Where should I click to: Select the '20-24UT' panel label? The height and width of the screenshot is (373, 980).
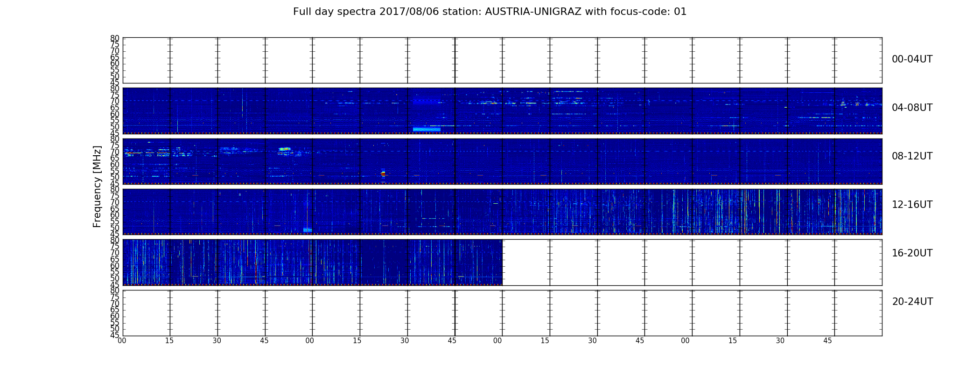point(912,302)
